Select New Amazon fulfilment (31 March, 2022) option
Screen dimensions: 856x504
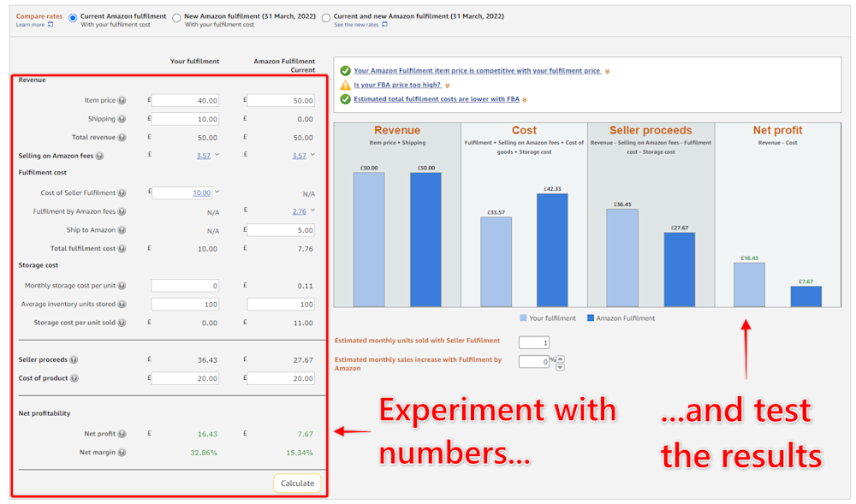tap(176, 18)
